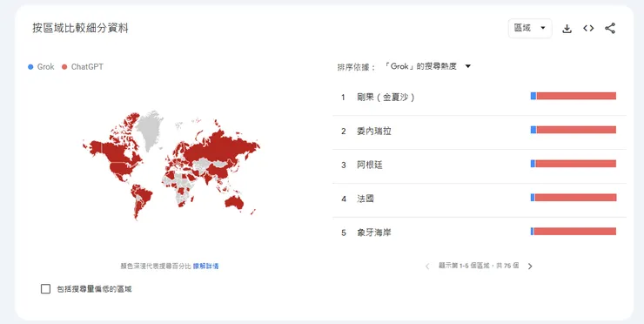Click the bar for 象牙海岸
This screenshot has width=644, height=324.
click(x=574, y=231)
